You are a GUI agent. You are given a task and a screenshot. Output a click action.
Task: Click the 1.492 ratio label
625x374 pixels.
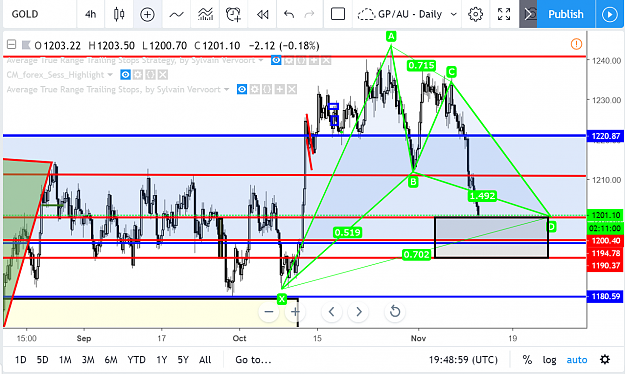coord(482,196)
